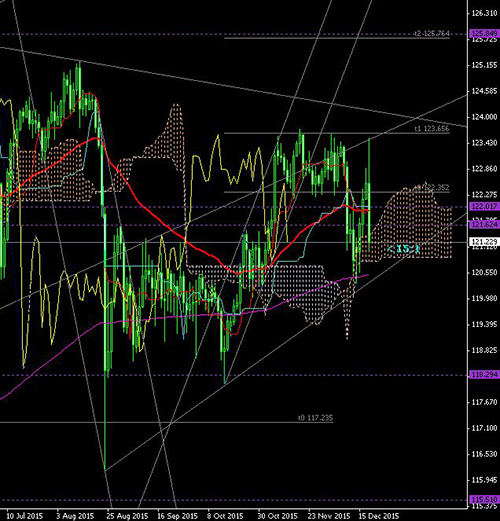Click the t1 123.656 Fibonacci level label
The image size is (500, 521).
point(432,129)
